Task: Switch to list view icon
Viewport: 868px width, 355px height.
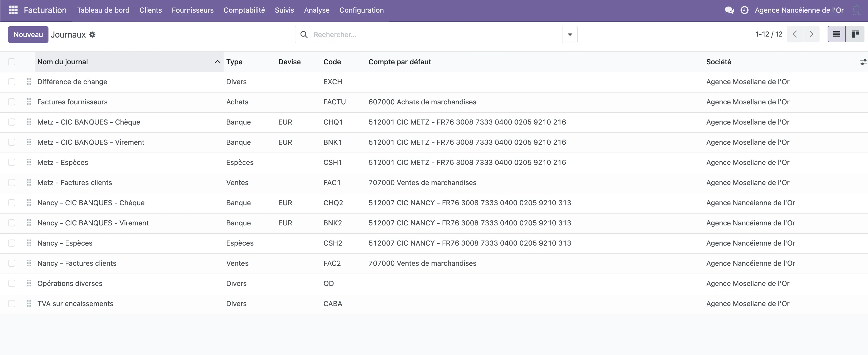Action: tap(836, 34)
